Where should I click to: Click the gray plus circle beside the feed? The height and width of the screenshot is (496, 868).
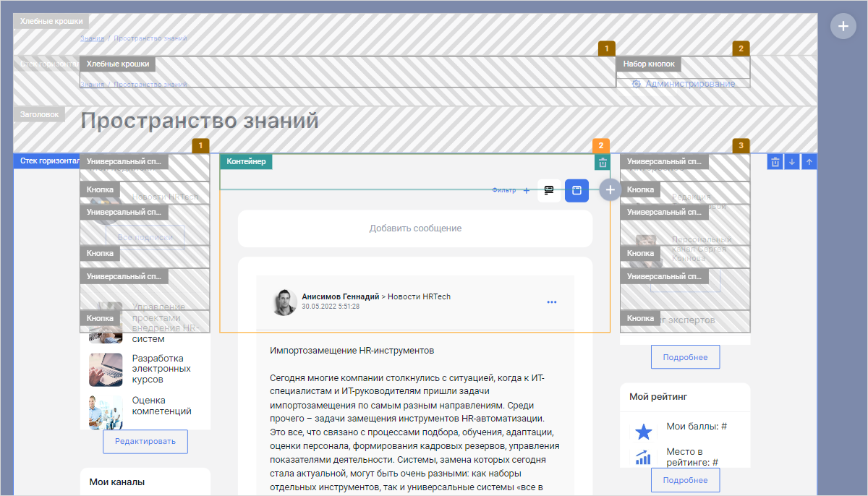coord(610,189)
